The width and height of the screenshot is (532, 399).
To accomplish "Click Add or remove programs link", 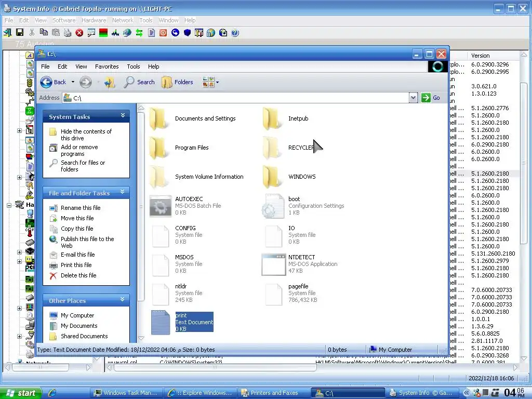I will tap(79, 150).
